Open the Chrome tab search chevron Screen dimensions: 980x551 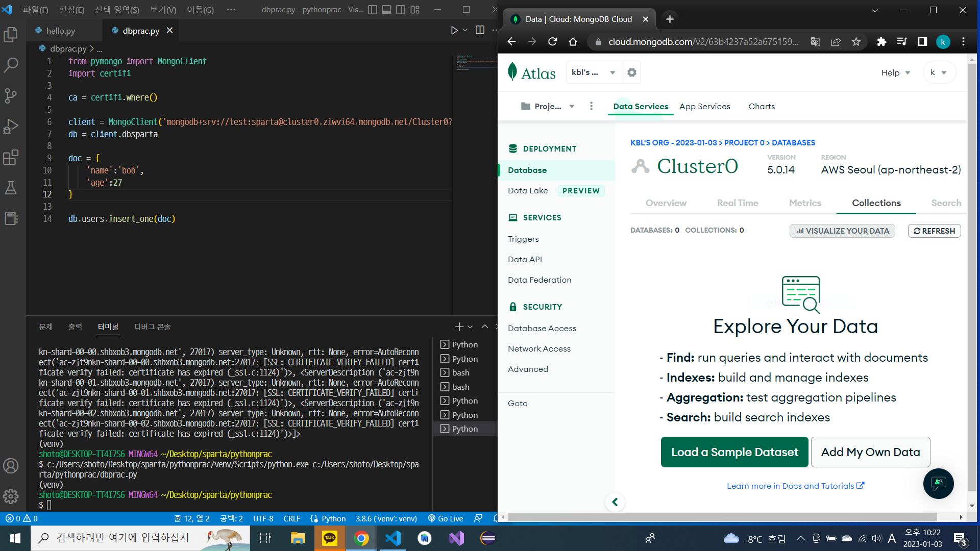[875, 10]
